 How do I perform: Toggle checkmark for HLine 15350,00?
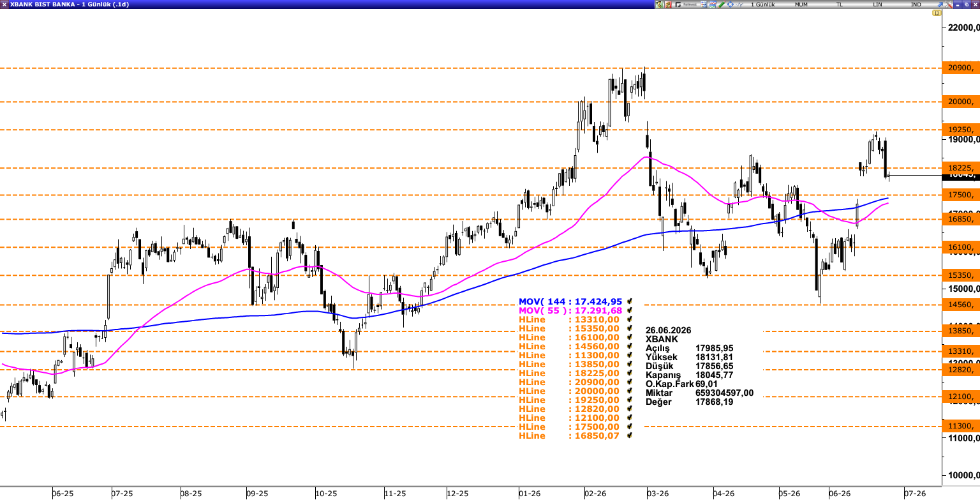tap(629, 328)
